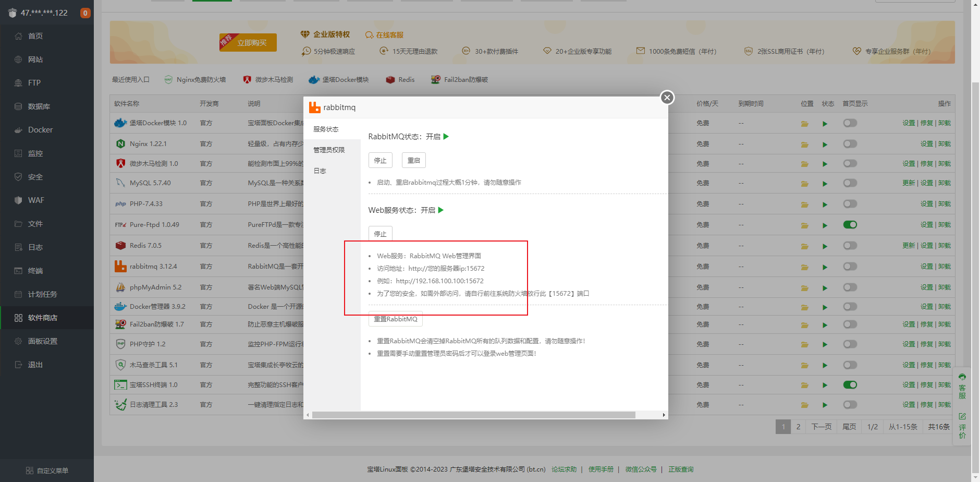Toggle 首页显示 for rabbitmq 3.12.4 row

click(x=850, y=267)
